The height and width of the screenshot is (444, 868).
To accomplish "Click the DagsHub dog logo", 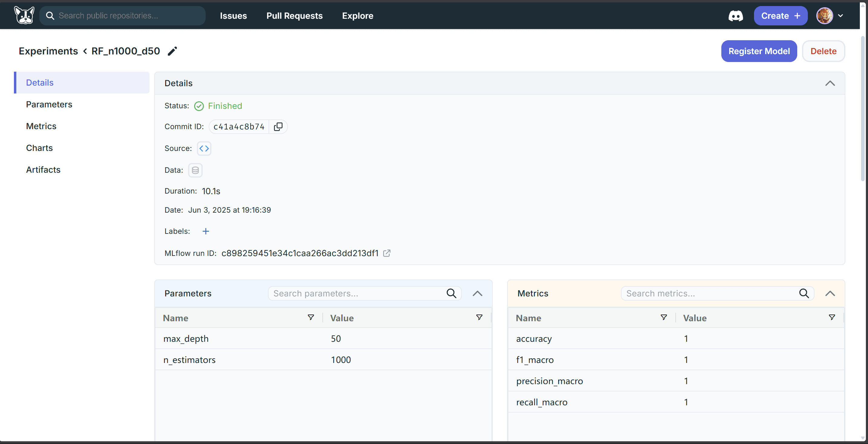I will (24, 15).
